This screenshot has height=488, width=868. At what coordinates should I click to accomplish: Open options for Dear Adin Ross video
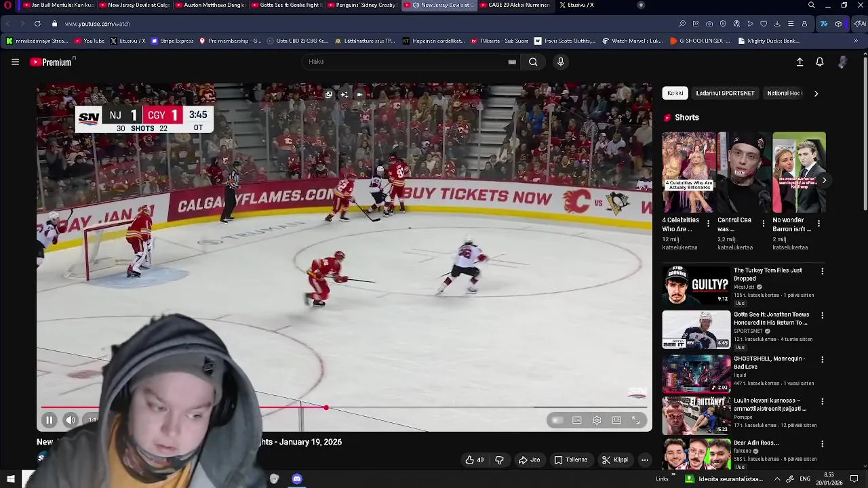point(823,444)
